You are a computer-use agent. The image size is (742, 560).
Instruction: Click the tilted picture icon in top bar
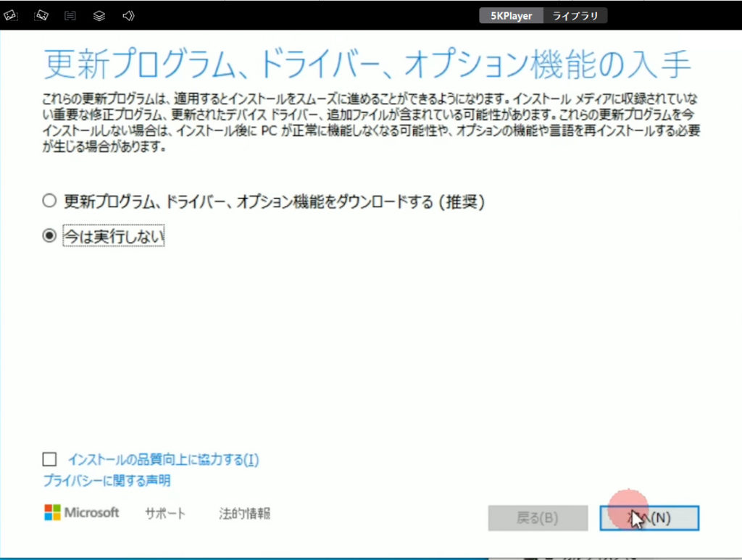pyautogui.click(x=41, y=15)
